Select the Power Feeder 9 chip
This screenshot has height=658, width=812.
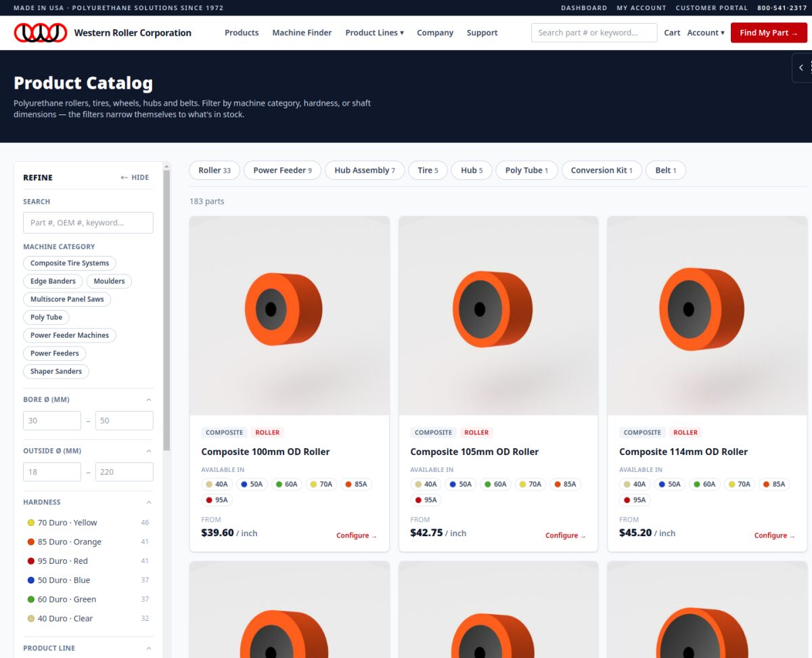coord(282,171)
